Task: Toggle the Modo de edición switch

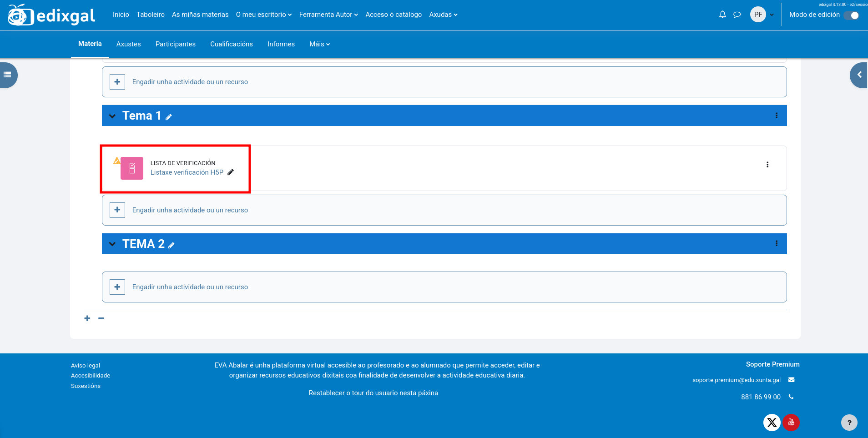Action: point(851,15)
